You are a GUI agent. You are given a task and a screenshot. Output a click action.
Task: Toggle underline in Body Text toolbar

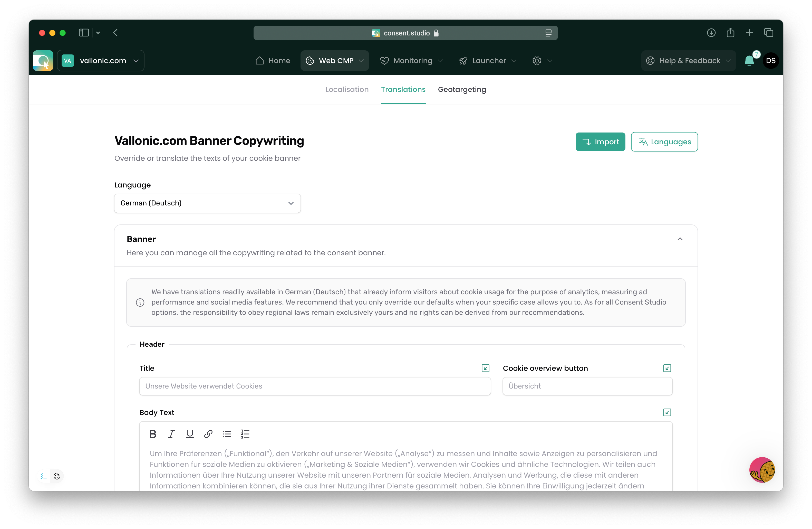(x=190, y=434)
